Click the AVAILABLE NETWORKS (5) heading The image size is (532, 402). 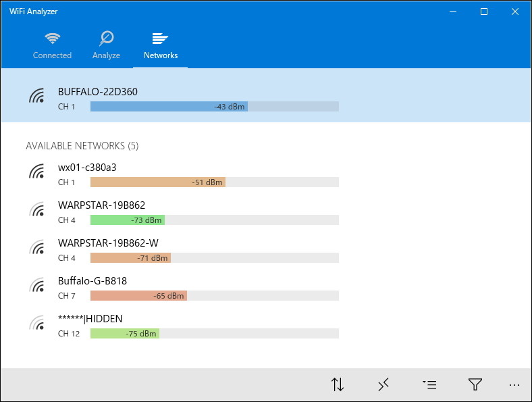click(x=82, y=146)
